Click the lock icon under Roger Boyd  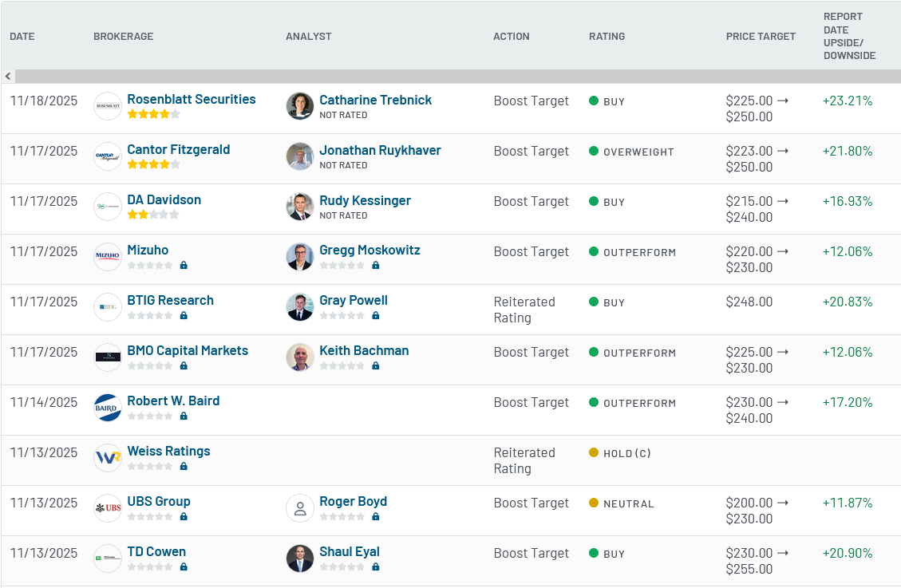pos(376,516)
